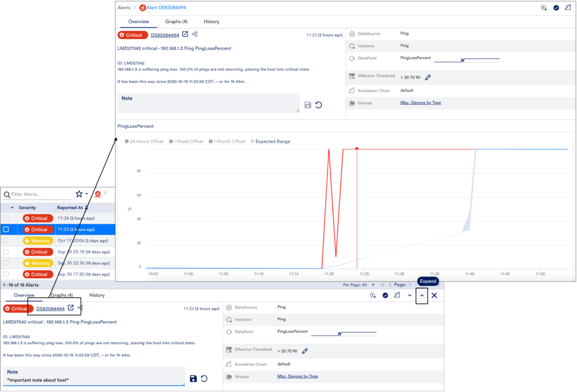Viewport: 577px width, 392px height.
Task: Switch to Graphs (4) tab in upper panel
Action: click(176, 22)
